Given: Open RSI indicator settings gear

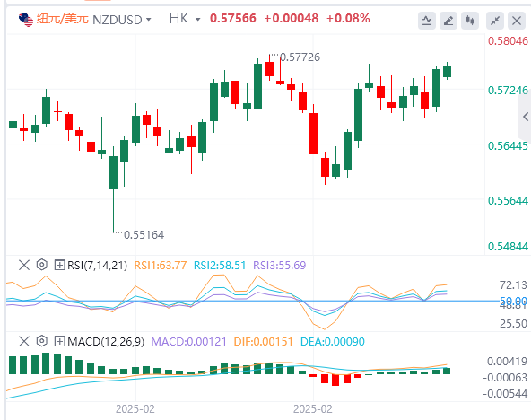Looking at the screenshot, I should pyautogui.click(x=41, y=265).
